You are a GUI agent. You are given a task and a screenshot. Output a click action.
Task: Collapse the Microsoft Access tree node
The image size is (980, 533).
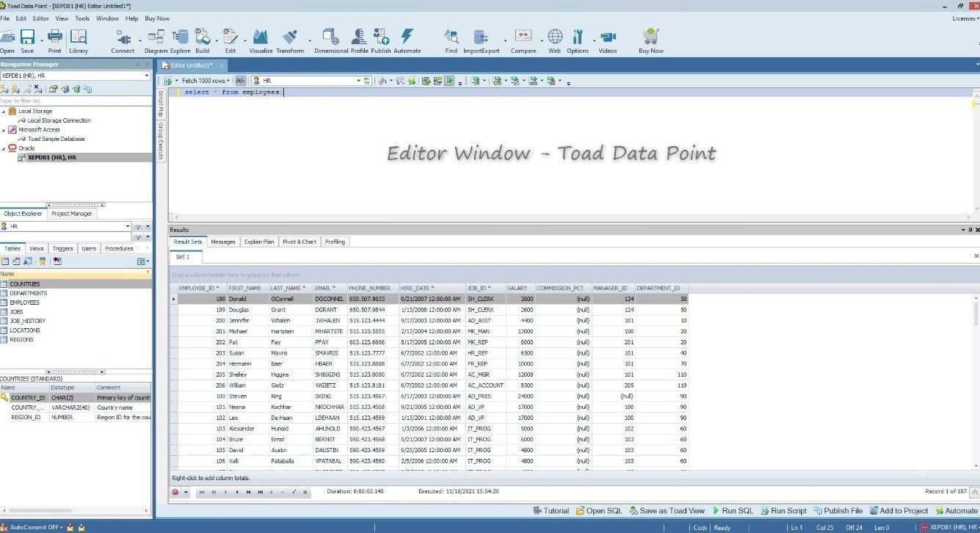click(3, 130)
